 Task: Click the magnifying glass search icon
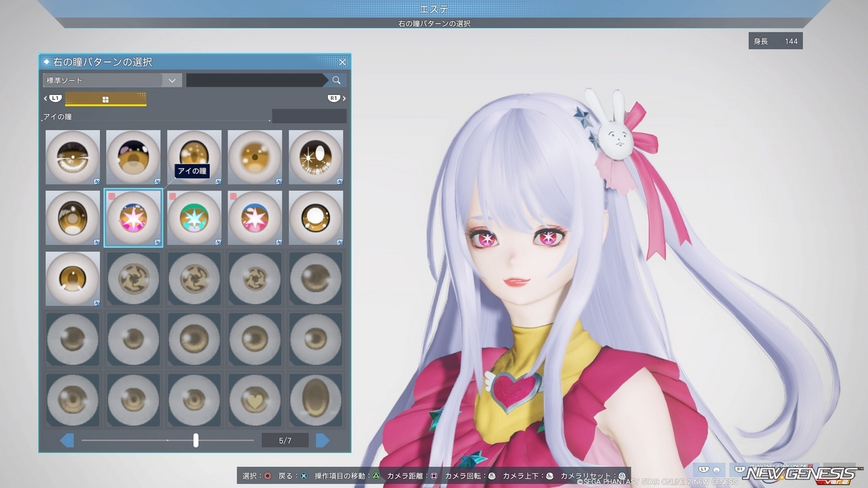336,80
